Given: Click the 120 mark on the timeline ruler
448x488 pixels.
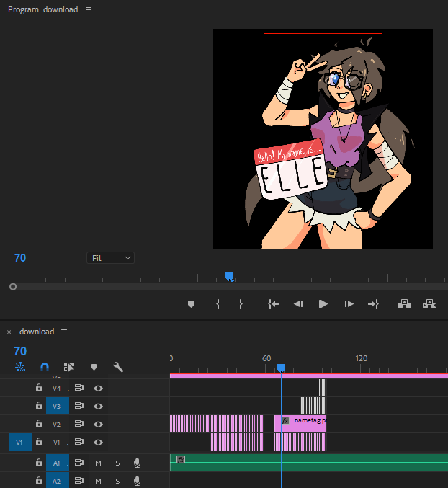Looking at the screenshot, I should click(x=362, y=358).
